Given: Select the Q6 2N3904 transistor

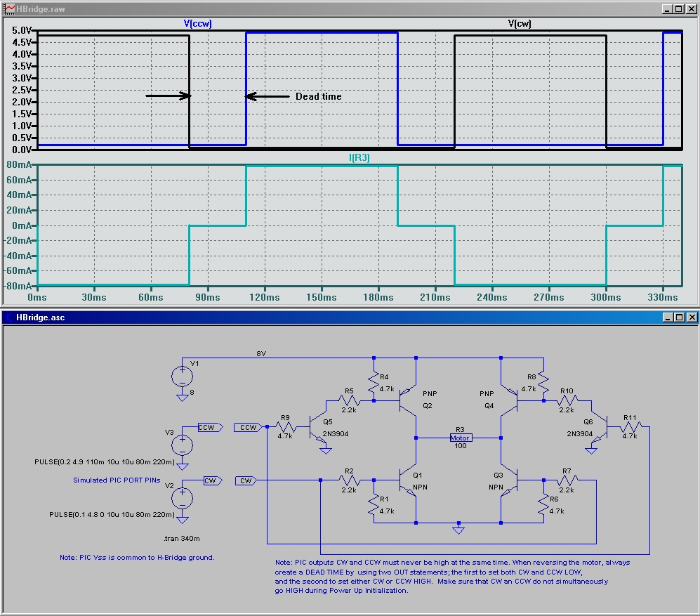Looking at the screenshot, I should [600, 428].
